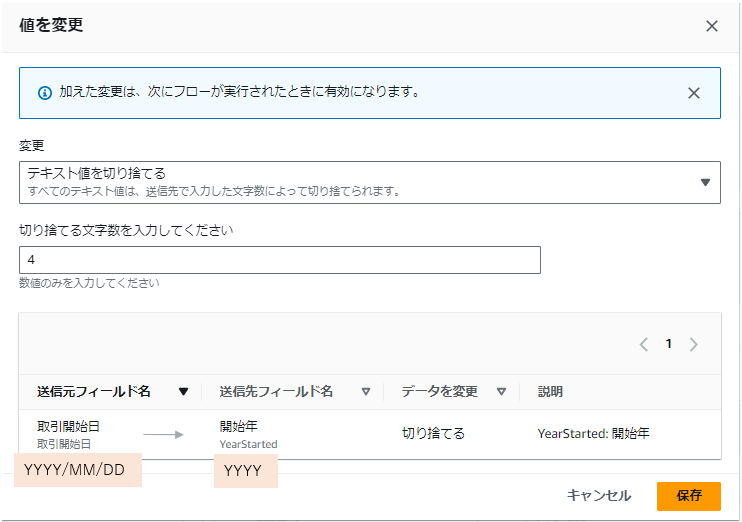Image resolution: width=742 pixels, height=522 pixels.
Task: Sort by 送信元フィールド名 column arrow
Action: (x=183, y=392)
